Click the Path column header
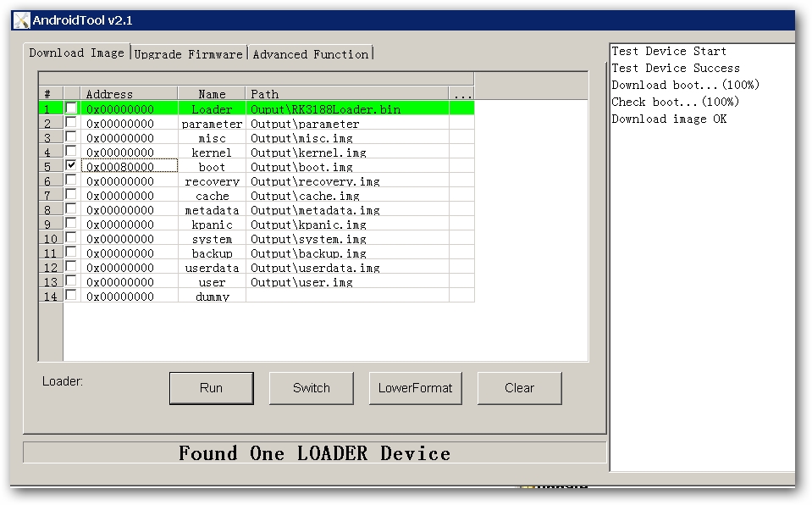The width and height of the screenshot is (812, 505). 347,94
